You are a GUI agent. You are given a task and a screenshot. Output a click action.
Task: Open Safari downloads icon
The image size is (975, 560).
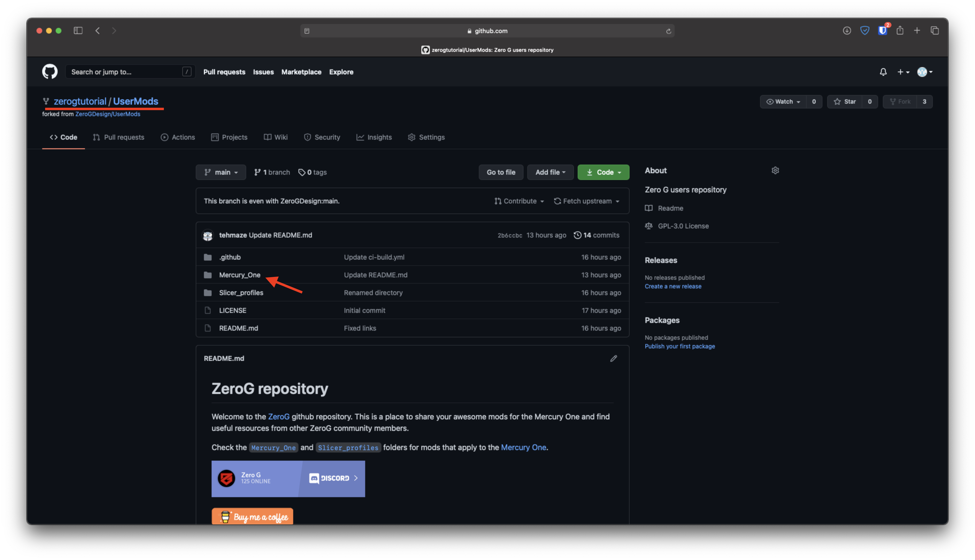(x=847, y=30)
